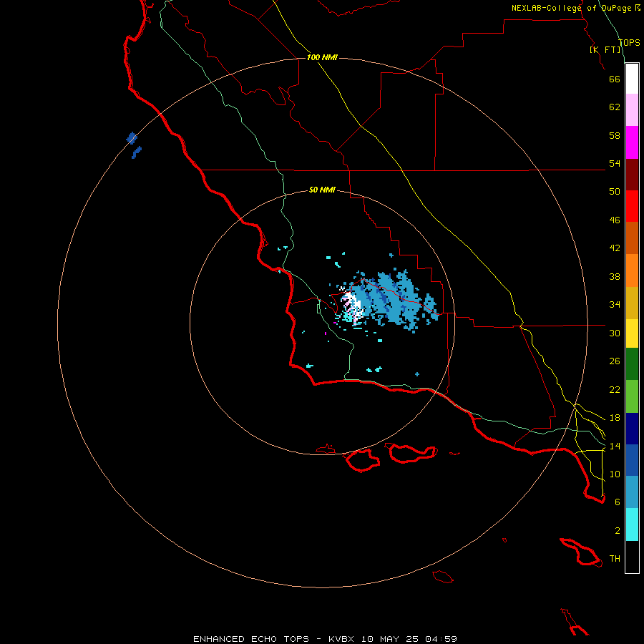644x644 pixels.
Task: Click the 'ENHANCED ECHO TOPS' caption text
Action: [251, 639]
